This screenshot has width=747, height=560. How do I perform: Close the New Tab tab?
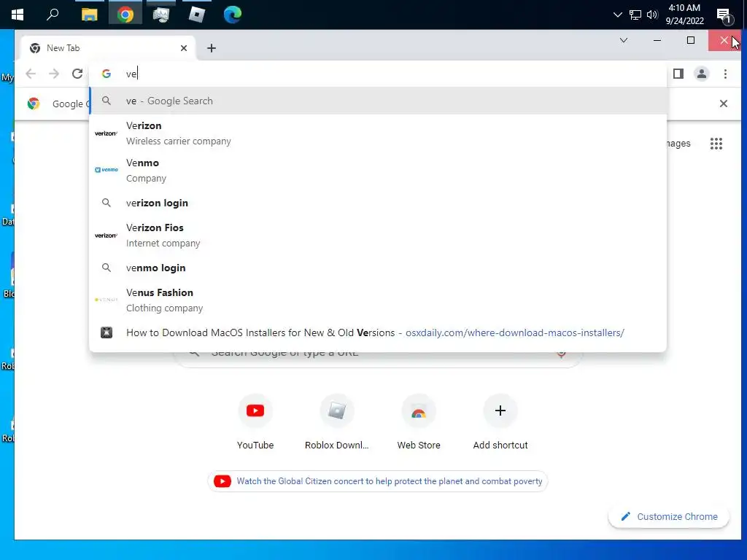[184, 48]
